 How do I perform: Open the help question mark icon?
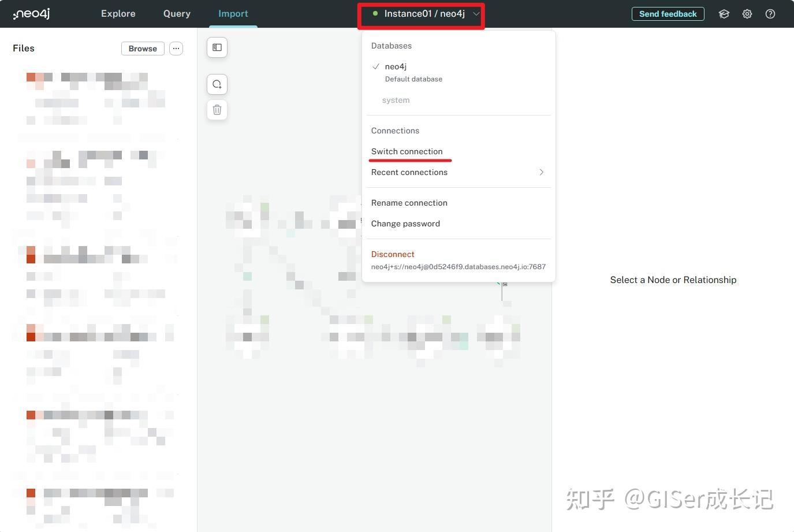(770, 13)
